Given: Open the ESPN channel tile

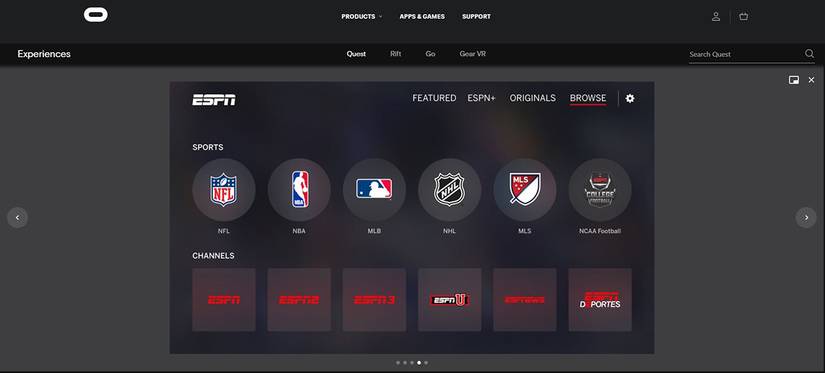Looking at the screenshot, I should 224,300.
